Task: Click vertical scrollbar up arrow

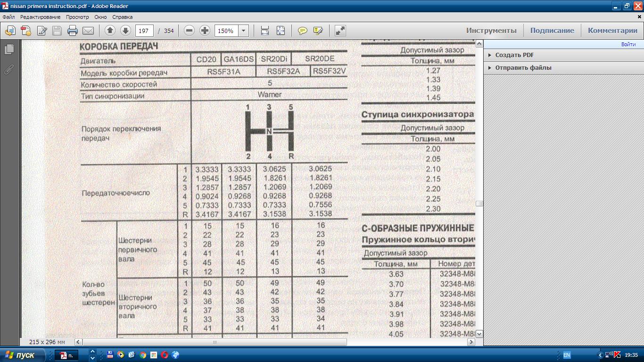Action: tap(479, 44)
